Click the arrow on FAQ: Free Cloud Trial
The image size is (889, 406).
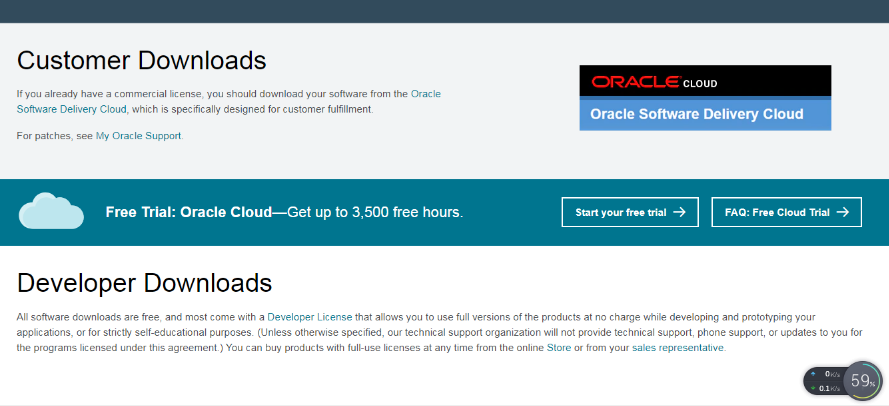842,212
